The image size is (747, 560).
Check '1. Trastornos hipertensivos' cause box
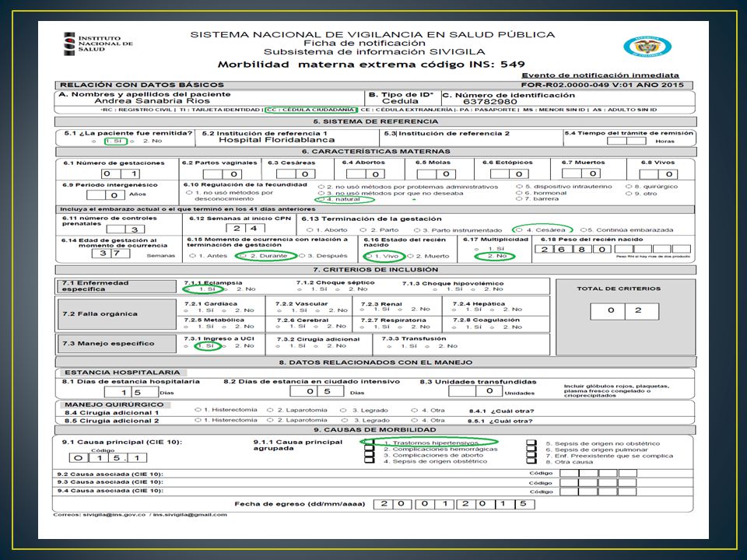pyautogui.click(x=369, y=443)
